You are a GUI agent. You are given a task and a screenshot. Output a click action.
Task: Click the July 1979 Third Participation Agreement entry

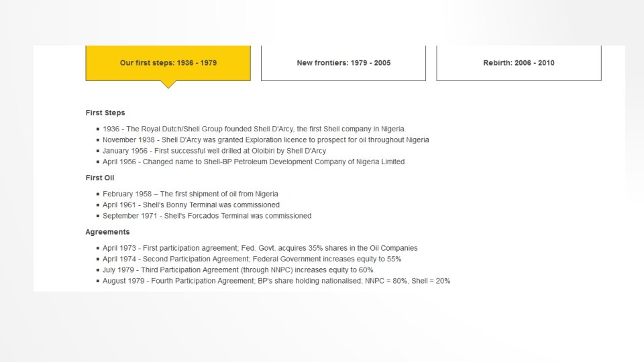coord(237,270)
